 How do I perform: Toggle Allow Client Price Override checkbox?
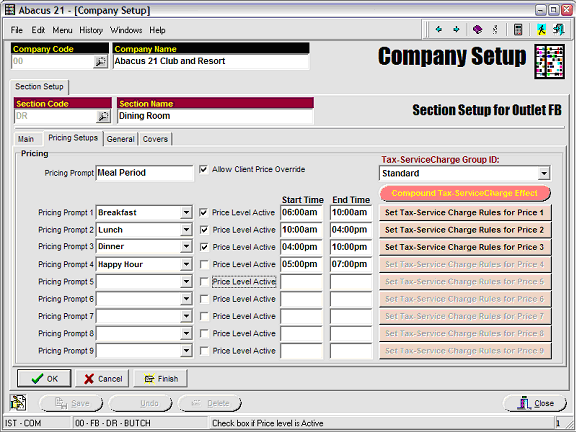point(204,169)
